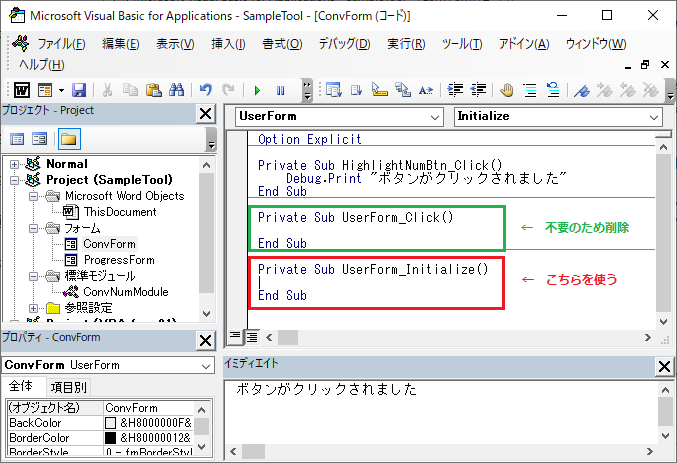This screenshot has height=463, width=677.
Task: Click the View Microsoft Word toolbar icon
Action: [x=22, y=90]
